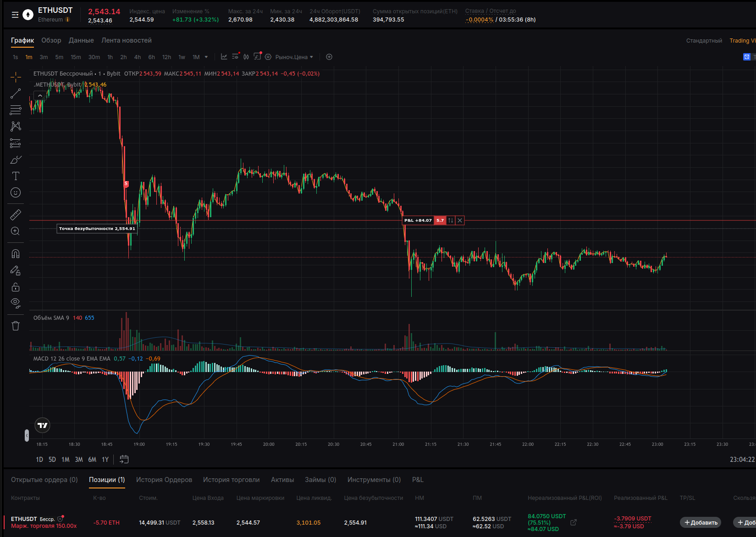Toggle lock all drawing tools
Image resolution: width=756 pixels, height=537 pixels.
(x=16, y=287)
